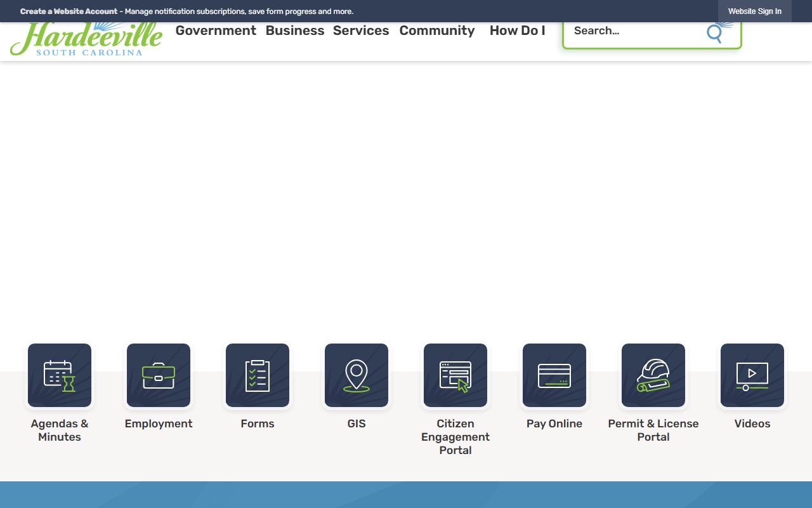Image resolution: width=812 pixels, height=508 pixels.
Task: Open the How Do I menu
Action: [x=518, y=30]
